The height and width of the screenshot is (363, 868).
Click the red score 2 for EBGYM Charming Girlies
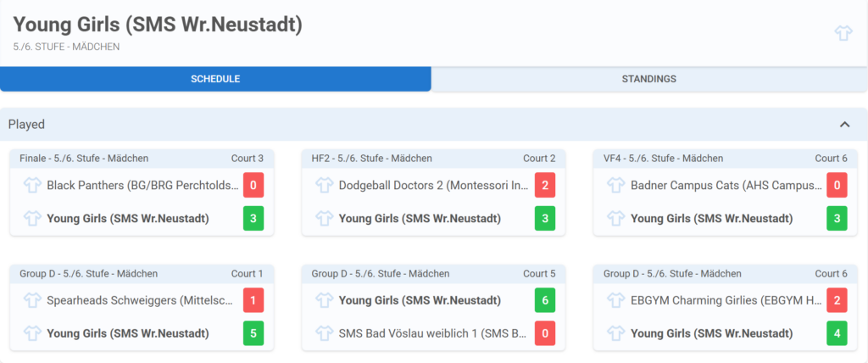(x=837, y=300)
